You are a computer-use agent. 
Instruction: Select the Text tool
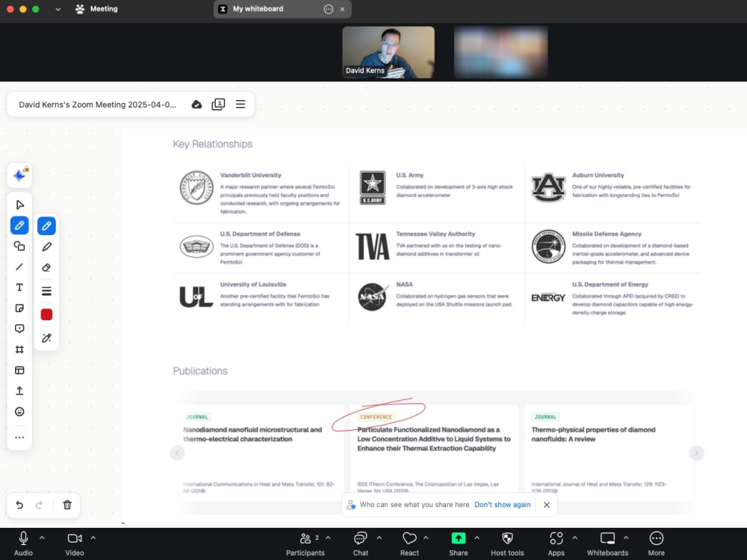click(x=19, y=287)
